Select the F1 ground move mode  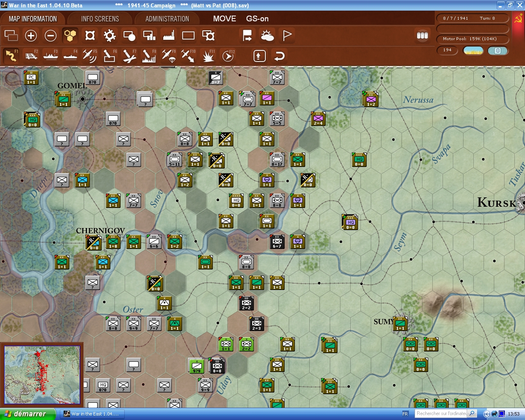11,56
